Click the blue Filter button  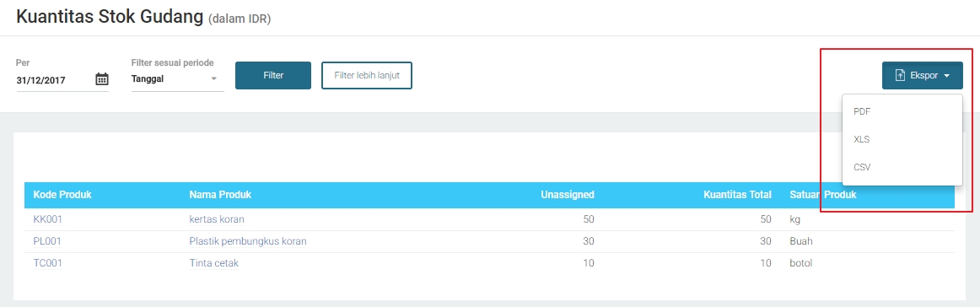[273, 75]
